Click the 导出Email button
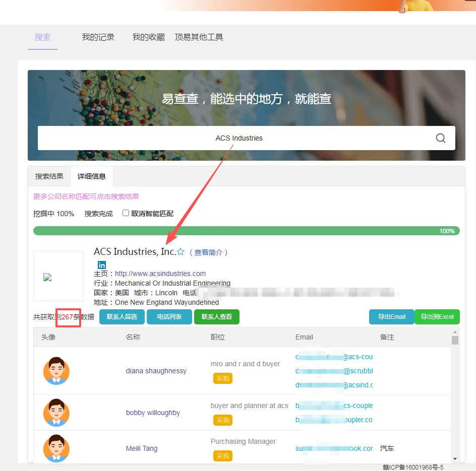This screenshot has height=471, width=476. coord(392,317)
